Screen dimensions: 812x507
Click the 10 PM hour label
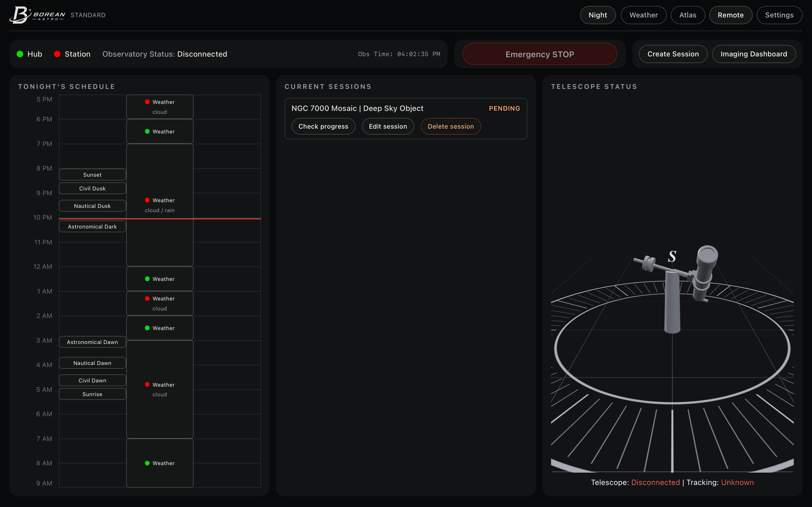click(x=43, y=217)
